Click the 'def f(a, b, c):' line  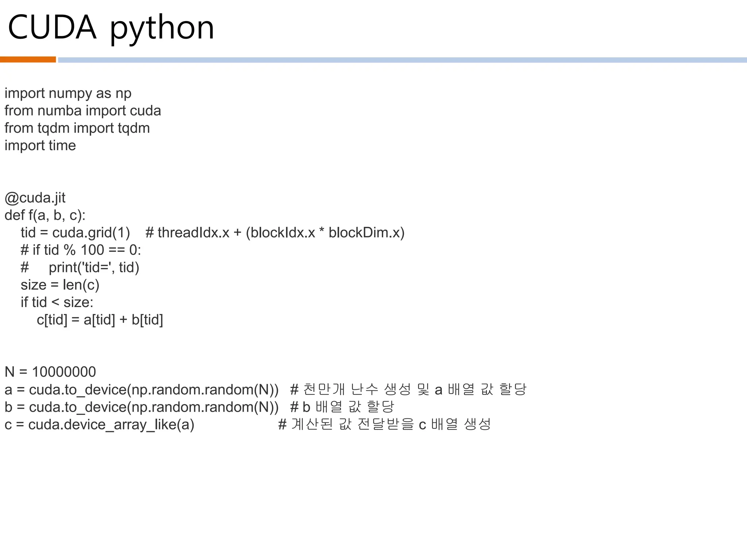45,215
